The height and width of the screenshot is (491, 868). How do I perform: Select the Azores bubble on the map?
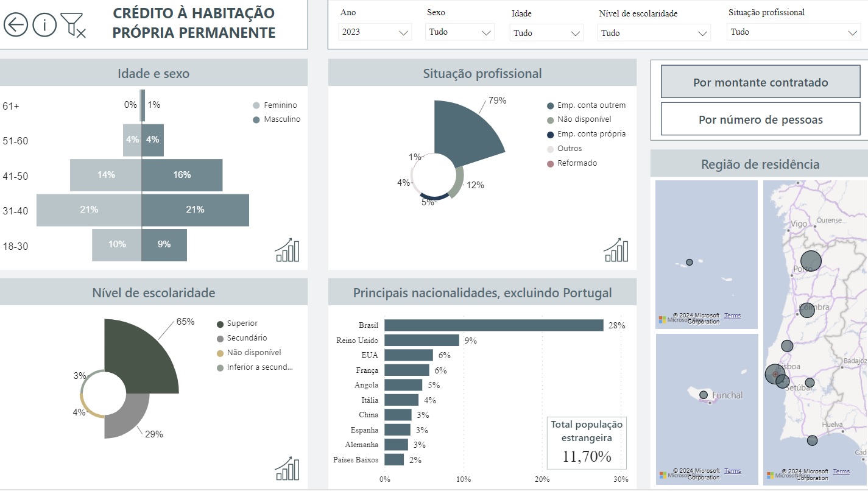point(690,262)
